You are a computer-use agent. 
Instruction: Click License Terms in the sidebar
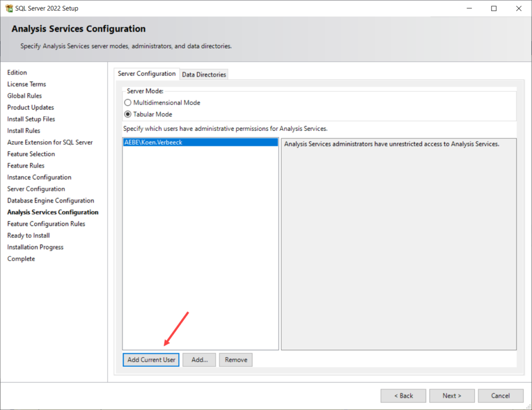point(26,84)
